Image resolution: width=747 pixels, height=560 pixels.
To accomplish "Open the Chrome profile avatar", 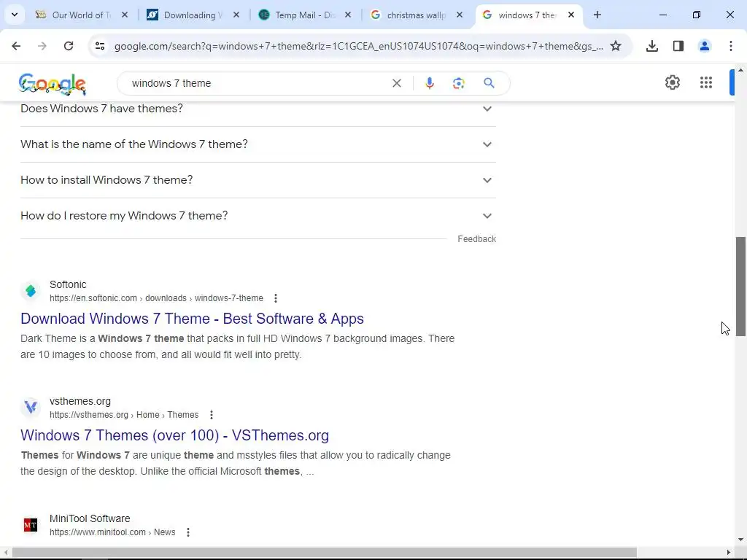I will tap(704, 46).
